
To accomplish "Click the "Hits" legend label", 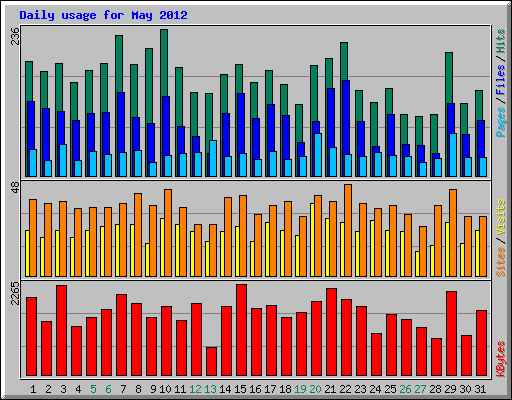I will (x=501, y=41).
